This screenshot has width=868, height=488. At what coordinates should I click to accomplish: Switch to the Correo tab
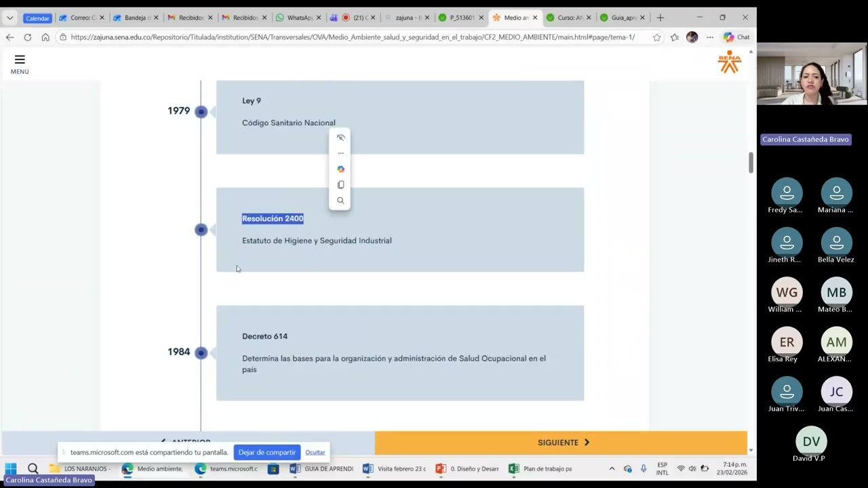point(81,18)
